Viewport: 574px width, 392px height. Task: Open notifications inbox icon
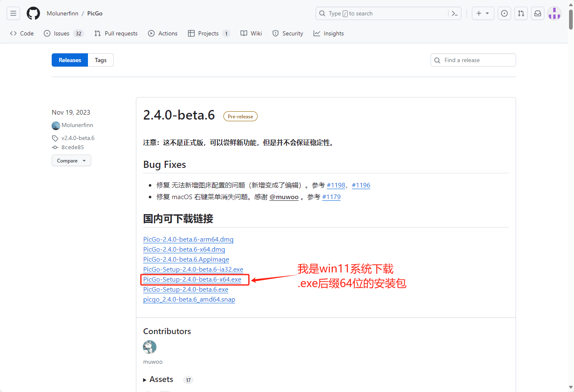[x=538, y=13]
